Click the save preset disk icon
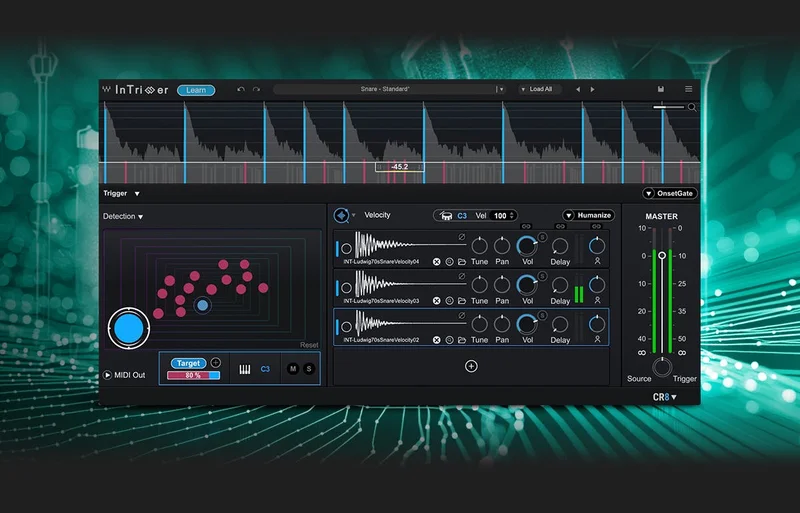800x513 pixels. [x=661, y=89]
